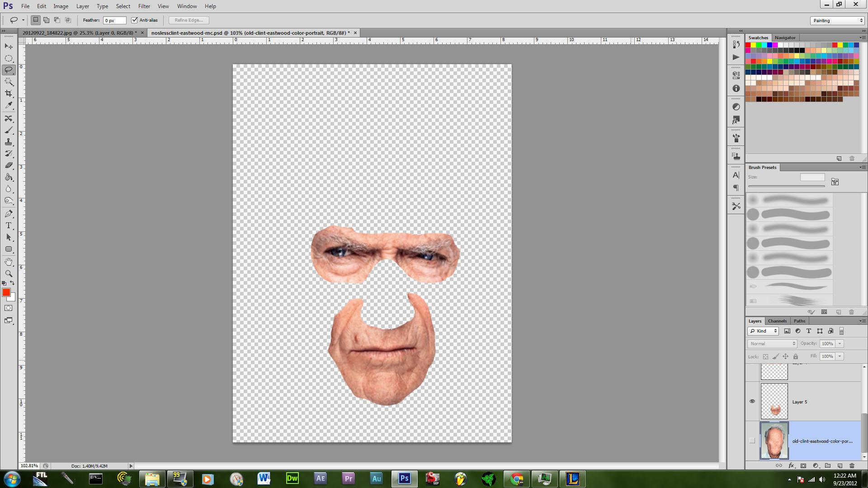The image size is (868, 488).
Task: Select the History Brush tool
Action: 9,154
